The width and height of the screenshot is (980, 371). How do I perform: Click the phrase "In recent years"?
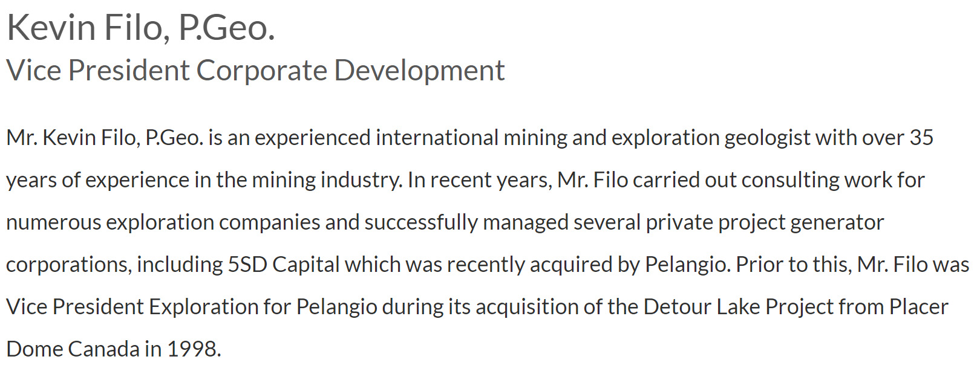pos(478,181)
